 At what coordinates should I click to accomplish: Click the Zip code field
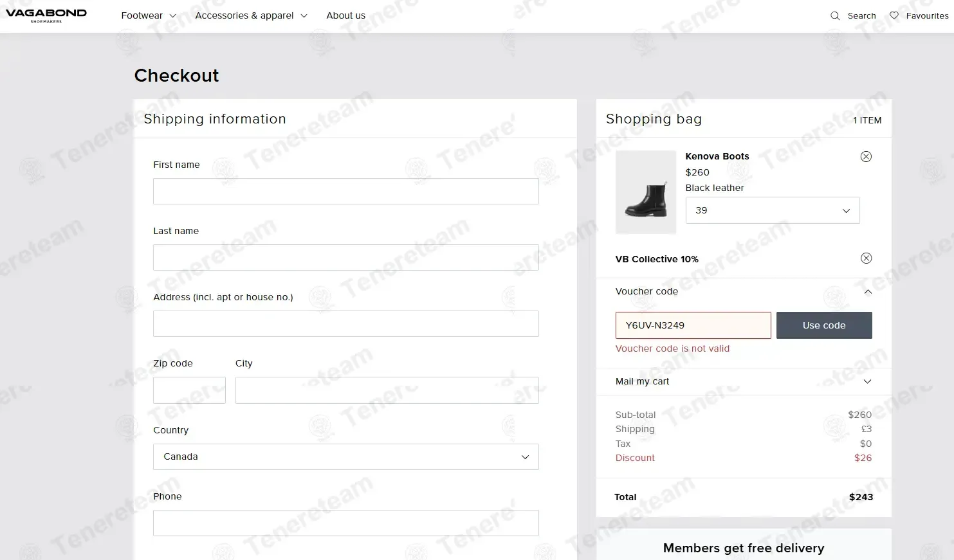pyautogui.click(x=189, y=390)
